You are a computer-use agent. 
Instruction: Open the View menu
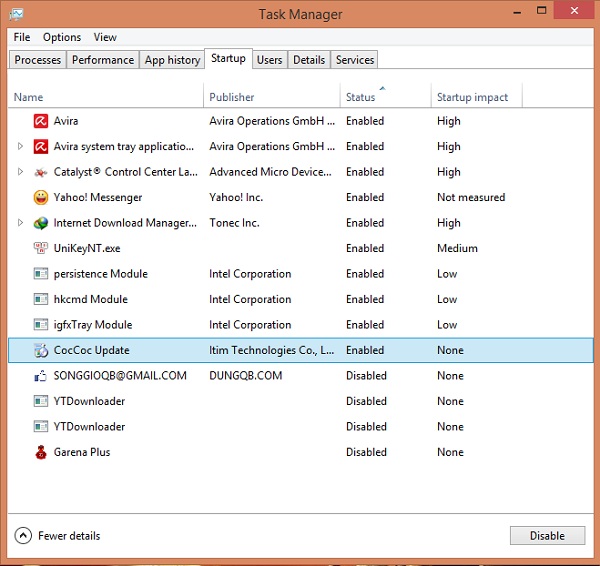(105, 37)
